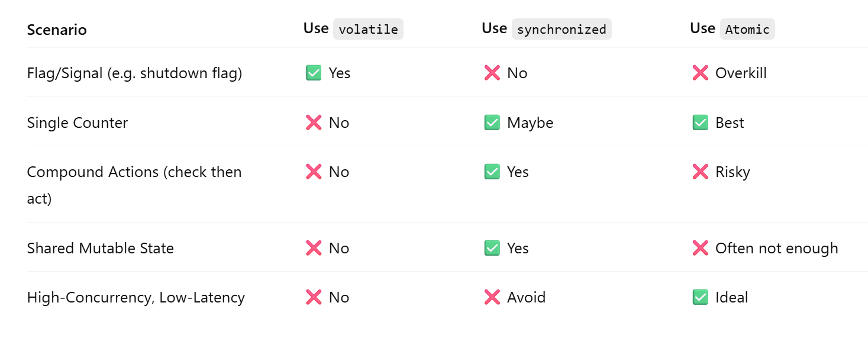Click the Flag/Signal shutdown flag row label
The height and width of the screenshot is (338, 868).
134,73
